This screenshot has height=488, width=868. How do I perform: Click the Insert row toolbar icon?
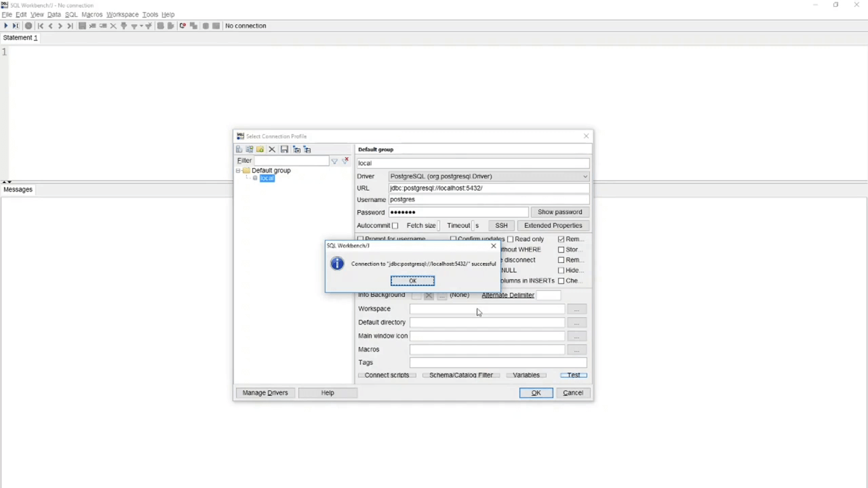(x=92, y=26)
